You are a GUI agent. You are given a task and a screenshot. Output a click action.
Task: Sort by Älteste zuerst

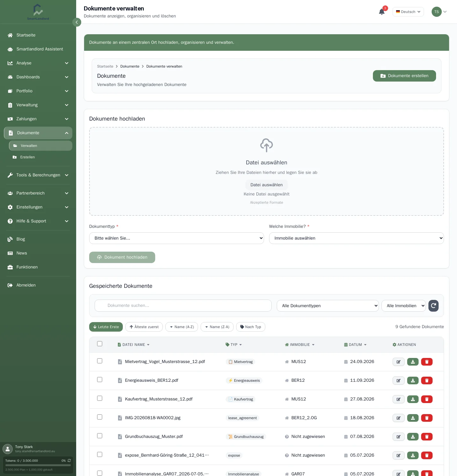144,327
